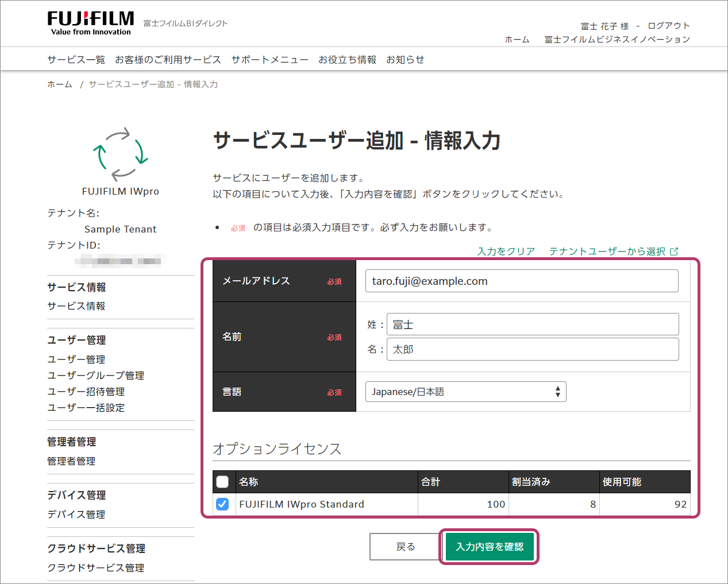
Task: Click the 姓 input field containing 富士
Action: 533,324
